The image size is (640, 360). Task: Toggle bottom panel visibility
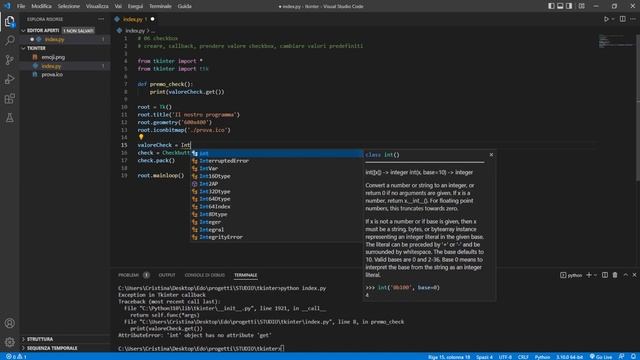coord(560,6)
